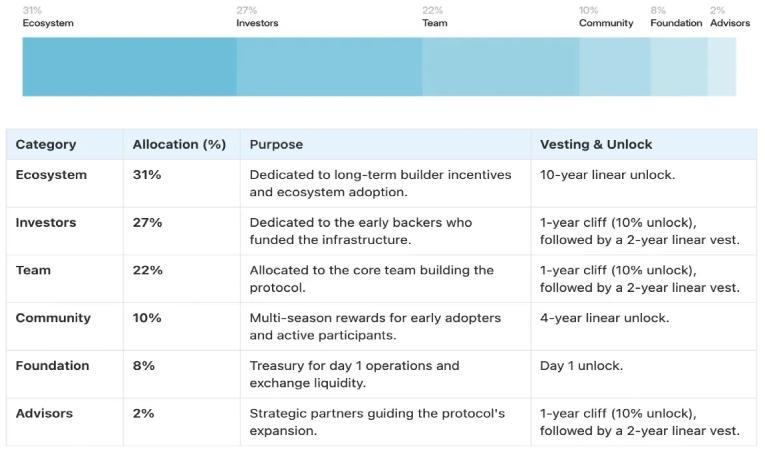The width and height of the screenshot is (765, 452).
Task: Click the Investors row label in table
Action: pyautogui.click(x=46, y=223)
